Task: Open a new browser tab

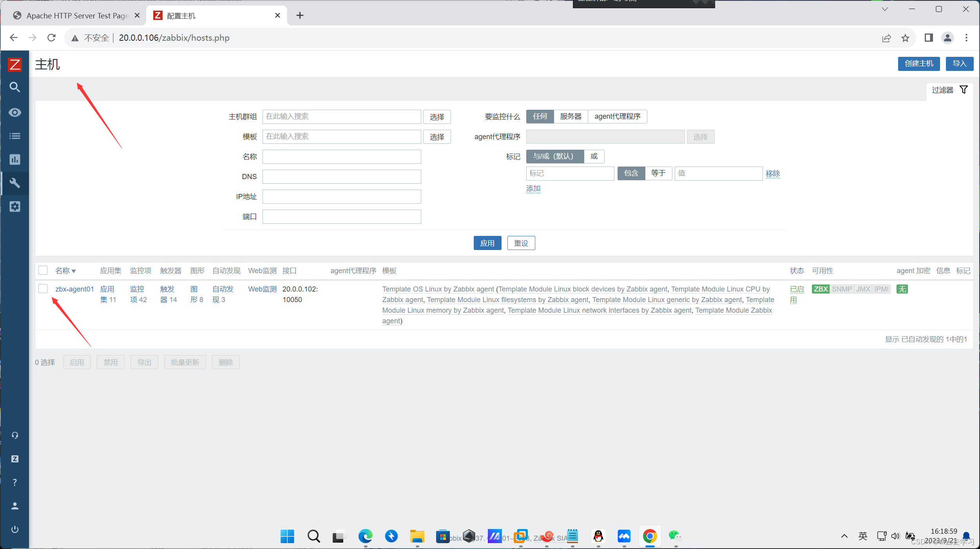Action: pos(300,15)
